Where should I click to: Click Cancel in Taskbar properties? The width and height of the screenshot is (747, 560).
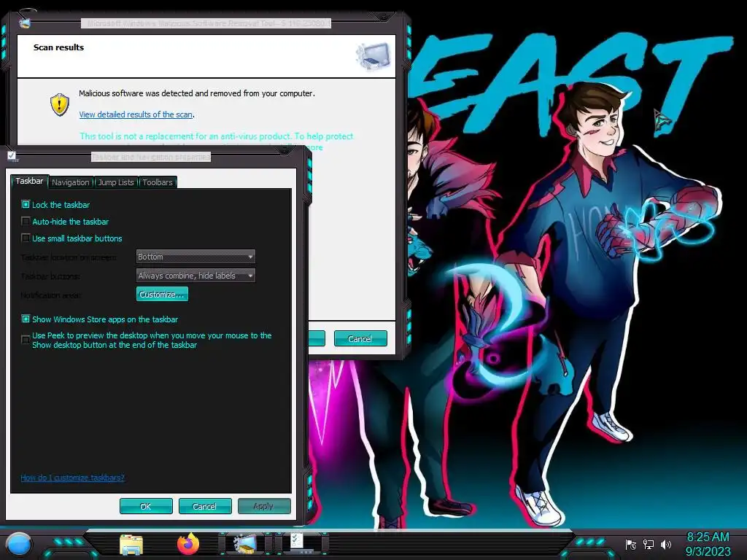click(x=205, y=506)
